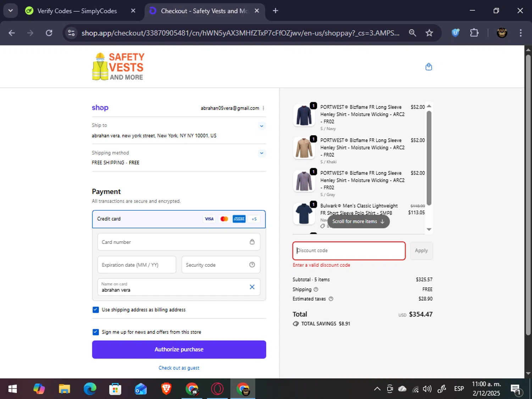Click the Shop Pay logo
The image size is (532, 399).
click(100, 108)
